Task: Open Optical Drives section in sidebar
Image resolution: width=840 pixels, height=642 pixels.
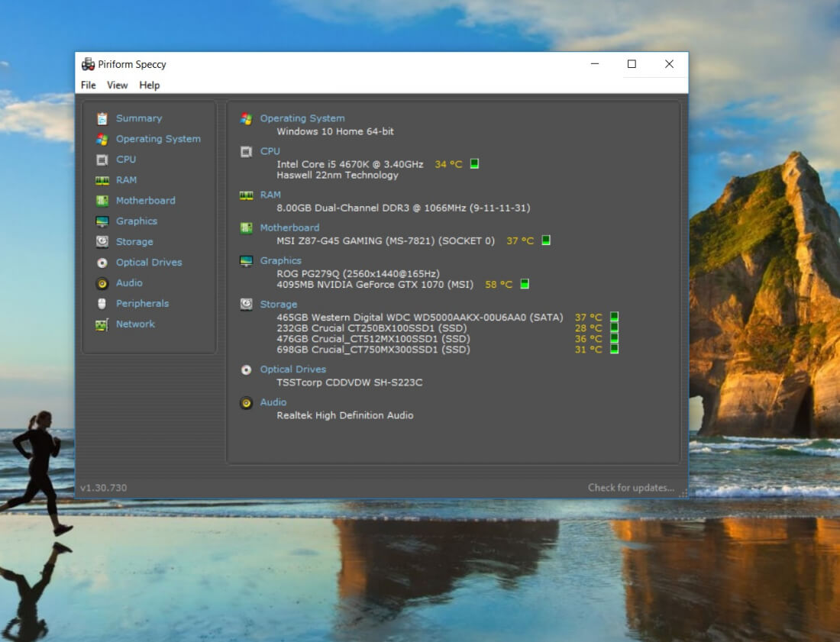Action: click(x=149, y=263)
